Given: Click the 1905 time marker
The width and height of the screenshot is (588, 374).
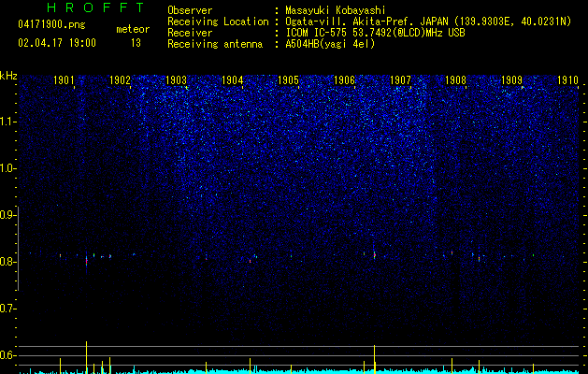Looking at the screenshot, I should coord(288,80).
